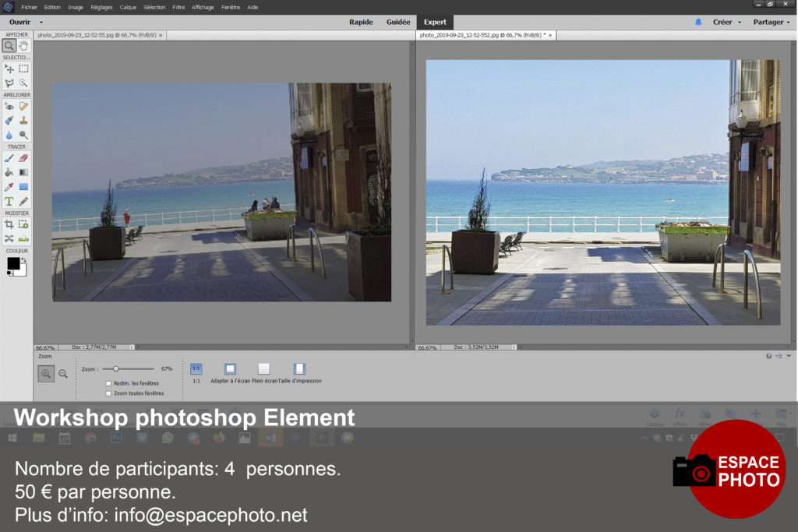Open the Réglages menu
The width and height of the screenshot is (798, 532).
pos(101,7)
